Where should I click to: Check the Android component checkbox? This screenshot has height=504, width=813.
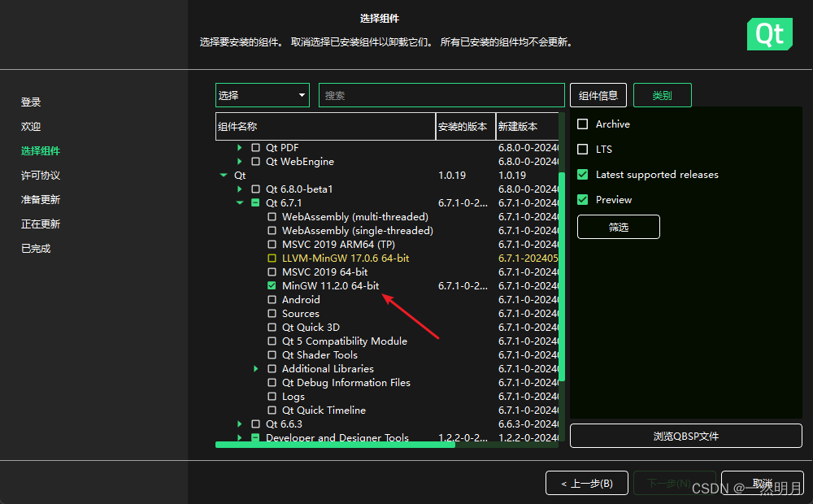(272, 300)
